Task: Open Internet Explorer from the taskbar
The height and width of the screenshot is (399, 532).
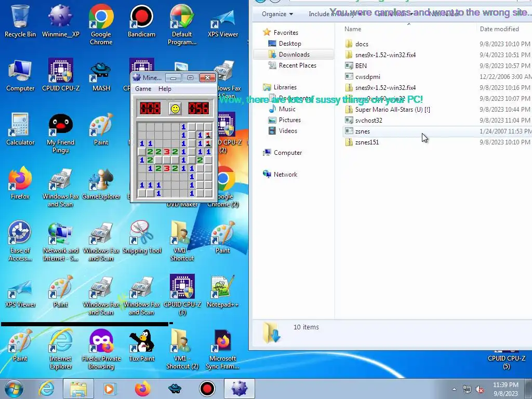Action: tap(46, 389)
